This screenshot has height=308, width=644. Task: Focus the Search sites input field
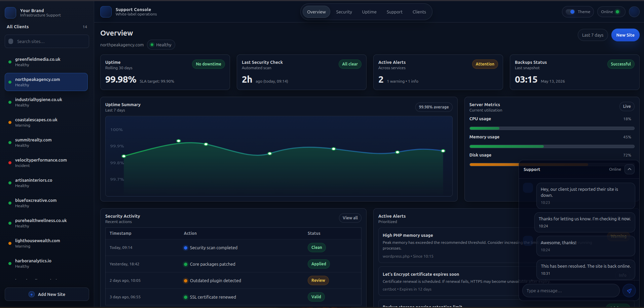point(47,41)
